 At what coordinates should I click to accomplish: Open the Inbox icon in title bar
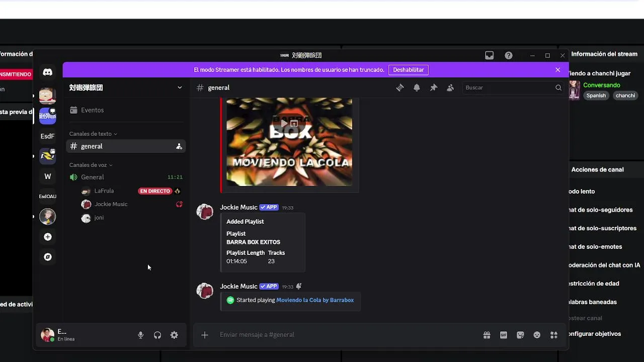pos(490,55)
